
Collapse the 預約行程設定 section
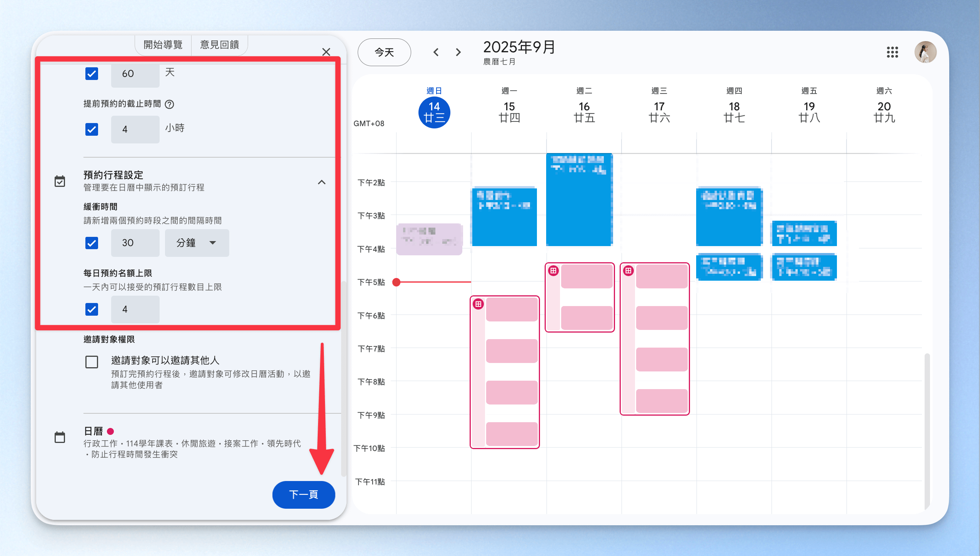point(322,182)
